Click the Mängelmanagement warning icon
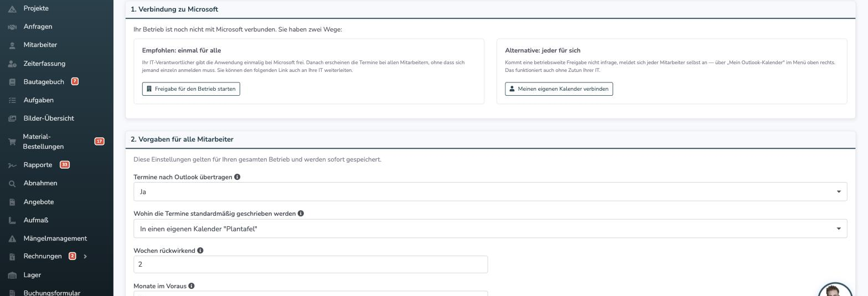Screen dimensions: 868x296 [x=12, y=239]
